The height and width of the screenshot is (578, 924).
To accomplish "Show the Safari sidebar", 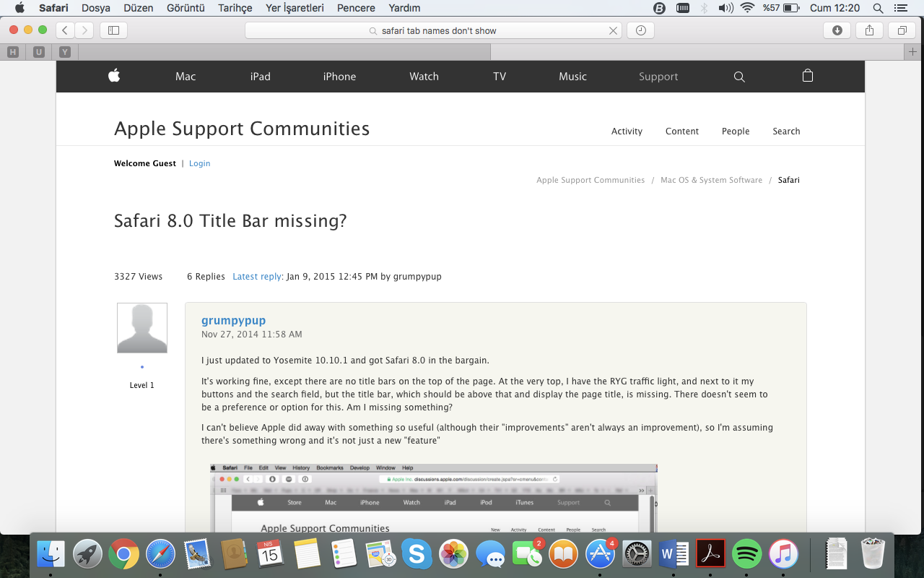I will click(113, 30).
